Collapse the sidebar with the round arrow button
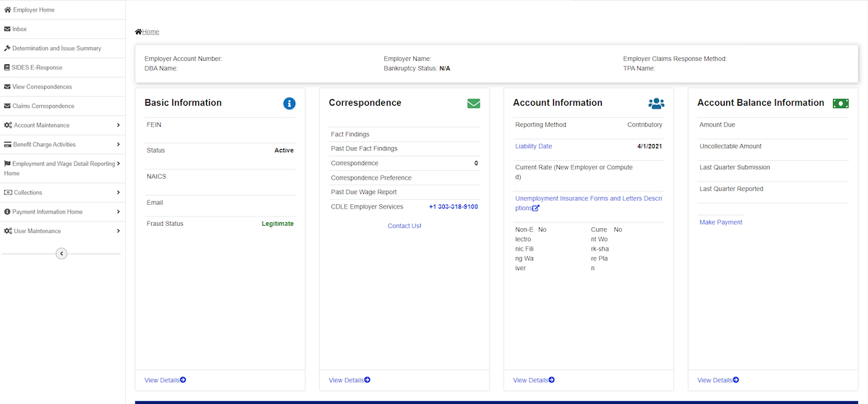 pos(61,253)
